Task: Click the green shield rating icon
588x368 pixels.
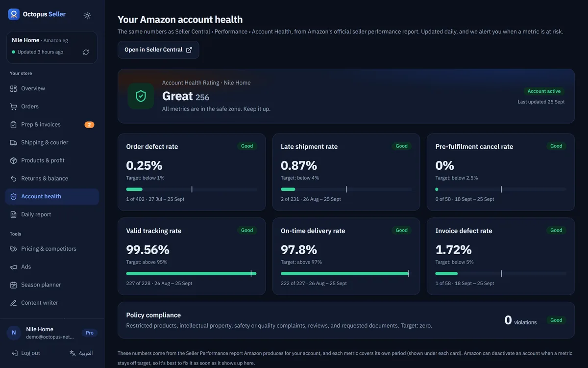Action: tap(141, 96)
